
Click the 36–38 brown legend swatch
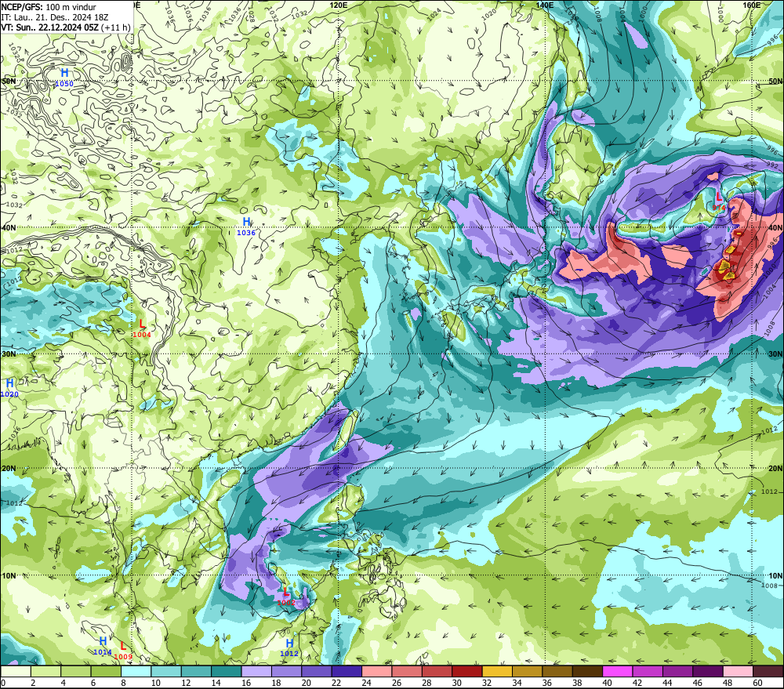[557, 671]
